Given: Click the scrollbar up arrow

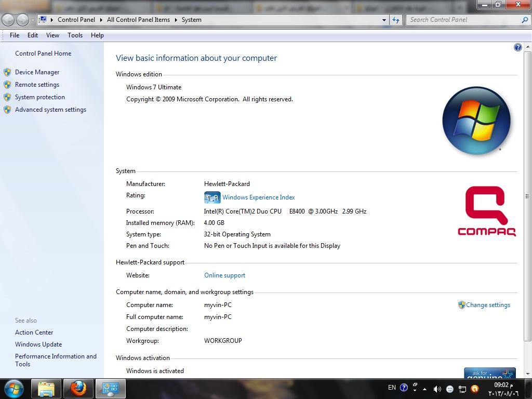Looking at the screenshot, I should click(x=527, y=47).
